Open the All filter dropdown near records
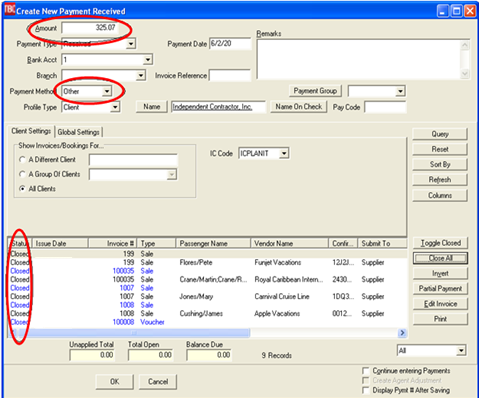The image size is (479, 398). (461, 351)
